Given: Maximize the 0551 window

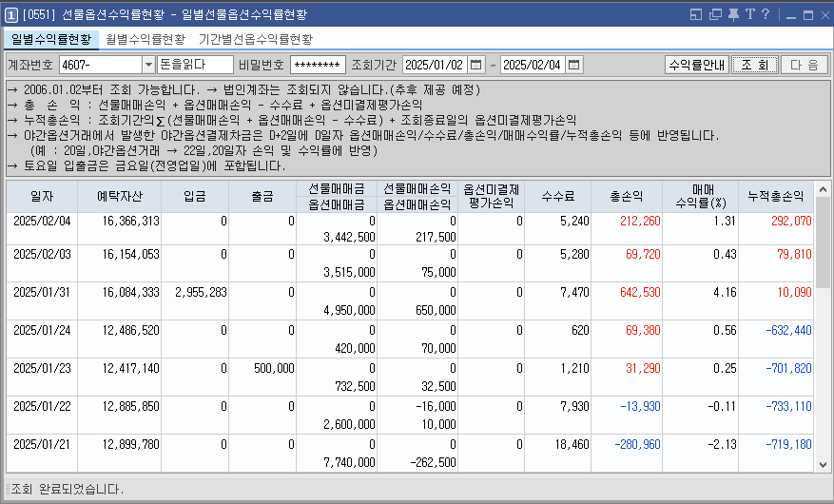Looking at the screenshot, I should [x=808, y=15].
